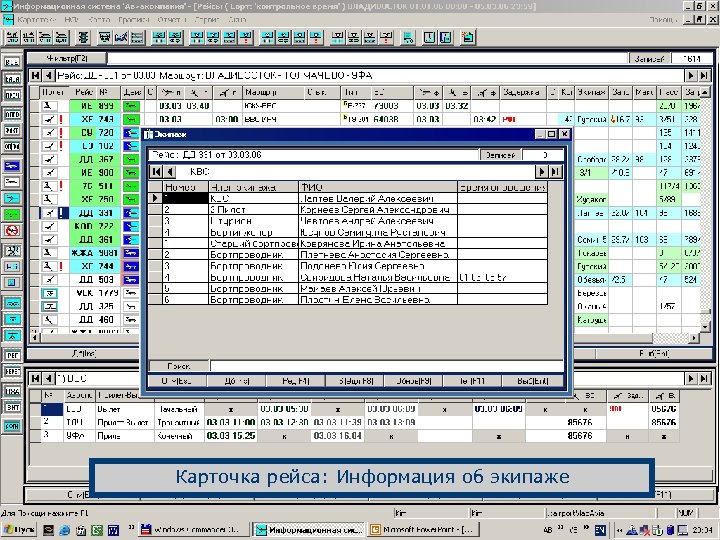
Task: Open Internet Explorer from the taskbar quick launch
Action: 64,530
